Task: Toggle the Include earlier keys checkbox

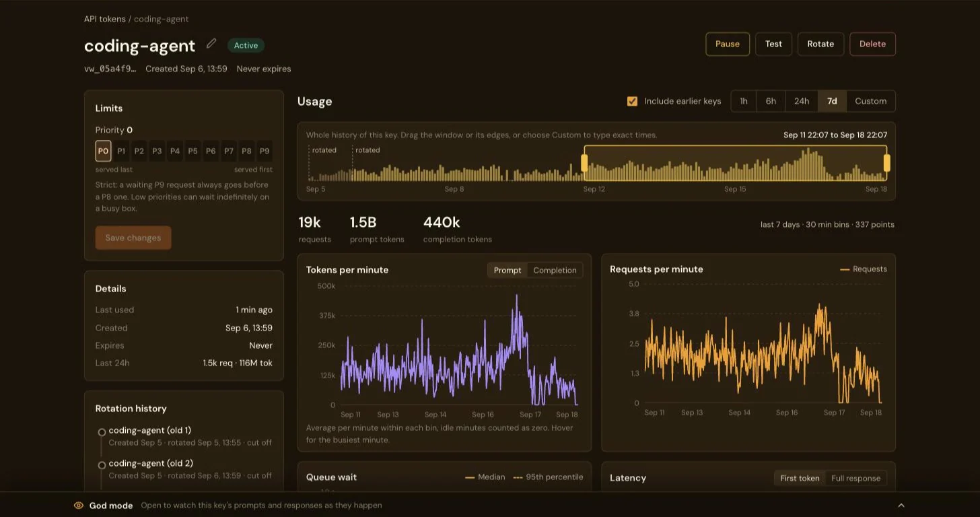Action: click(x=632, y=101)
